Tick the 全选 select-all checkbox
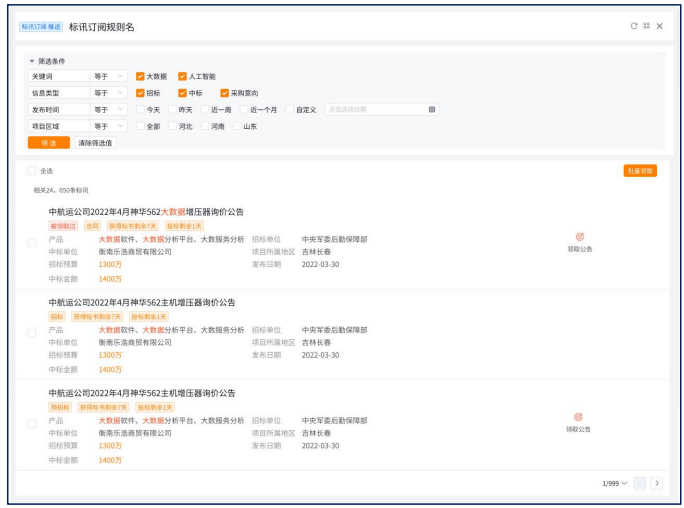This screenshot has height=508, width=684. (x=32, y=171)
